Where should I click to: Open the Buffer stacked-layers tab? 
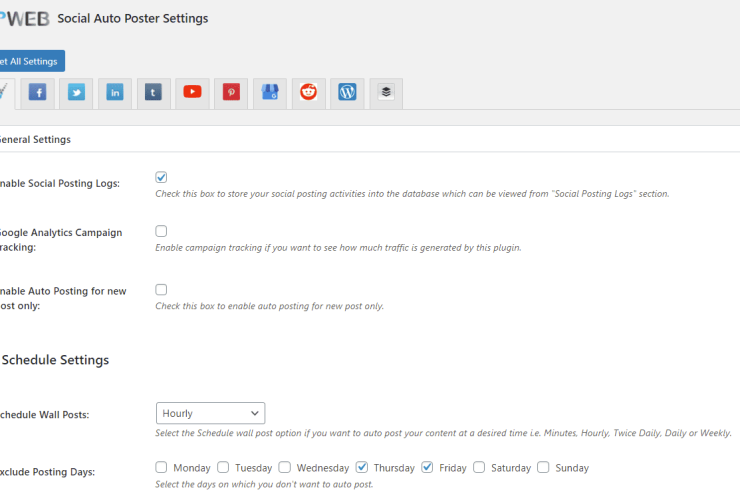pos(386,93)
